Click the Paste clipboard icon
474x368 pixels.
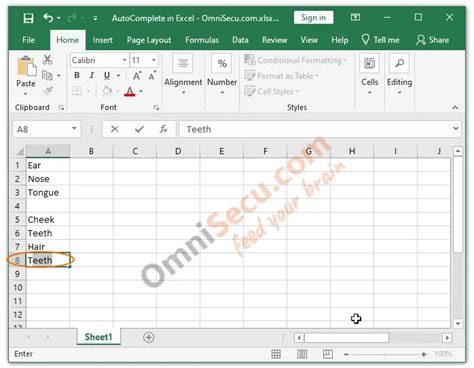tap(26, 66)
